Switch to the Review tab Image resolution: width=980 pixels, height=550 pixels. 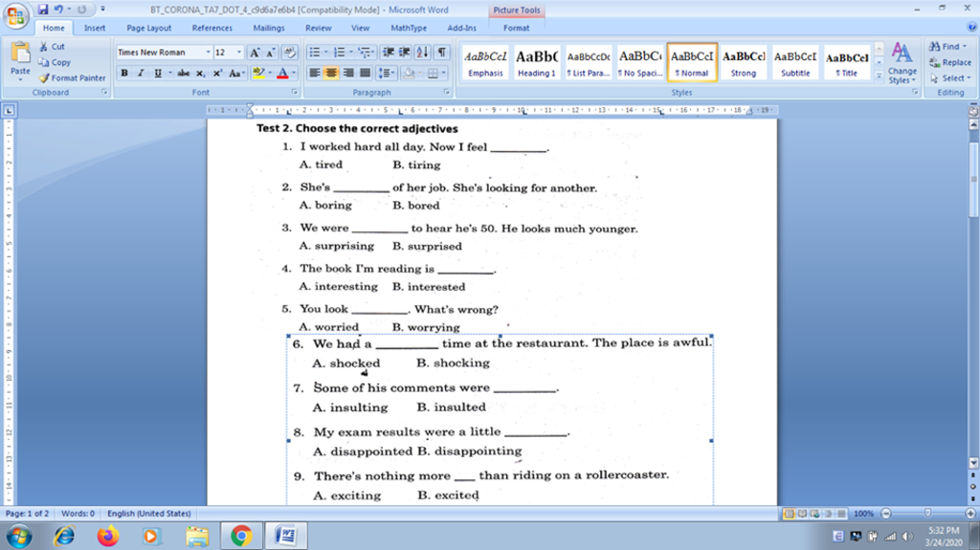click(x=318, y=28)
